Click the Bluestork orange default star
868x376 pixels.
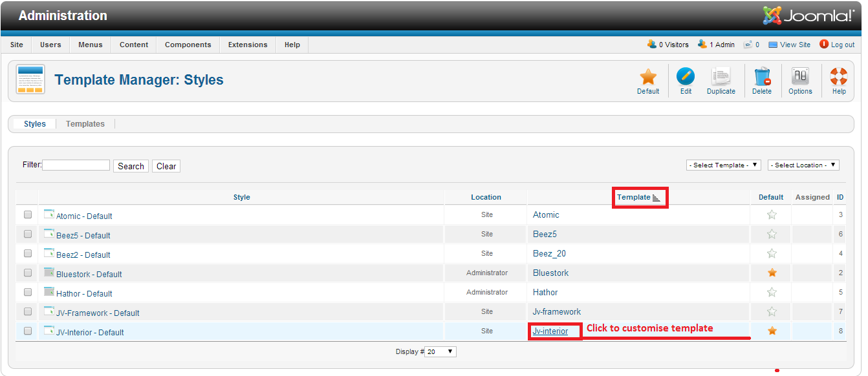pyautogui.click(x=772, y=273)
